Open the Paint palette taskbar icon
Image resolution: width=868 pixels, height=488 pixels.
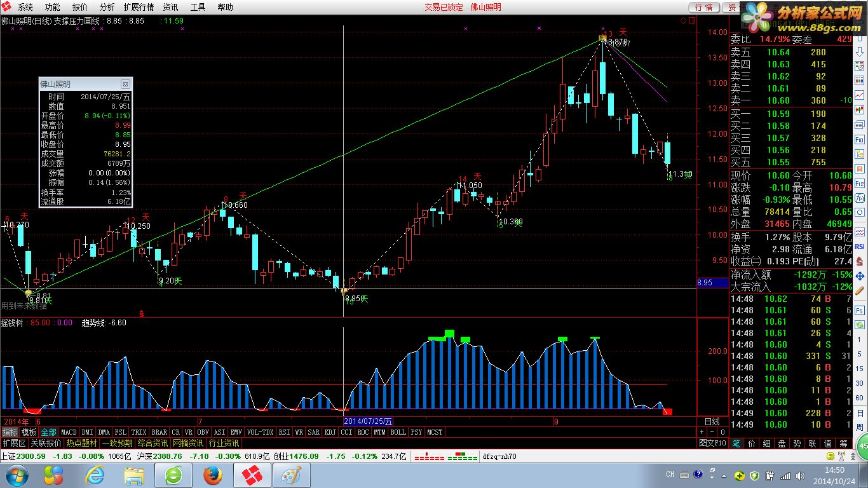[x=292, y=475]
